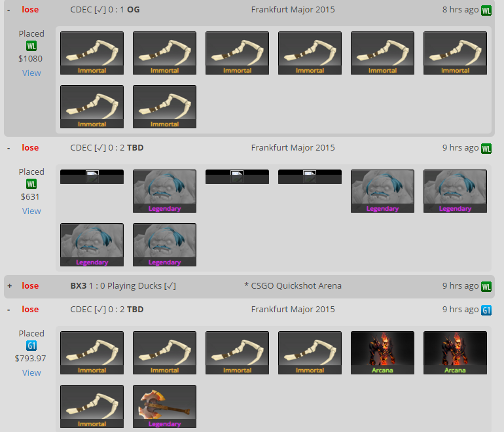Select third Immortal hook in the $793.97 bet
This screenshot has height=432, width=504.
point(237,353)
